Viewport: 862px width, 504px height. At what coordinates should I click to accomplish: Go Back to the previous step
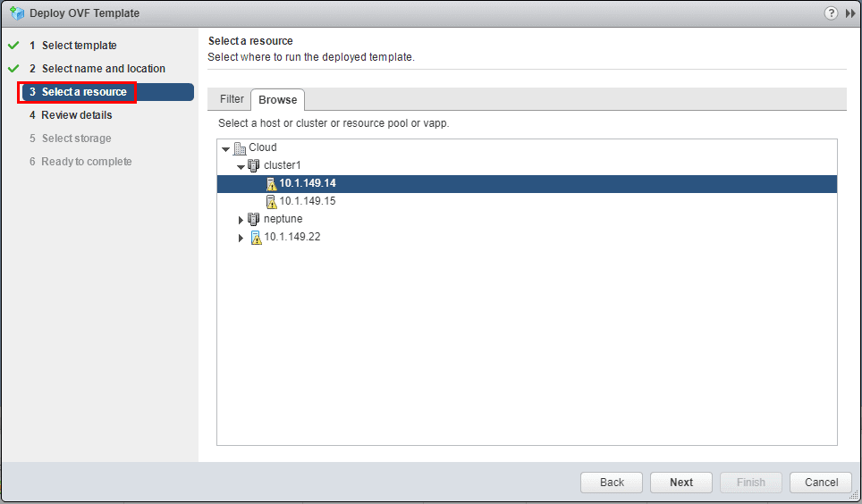pos(612,483)
